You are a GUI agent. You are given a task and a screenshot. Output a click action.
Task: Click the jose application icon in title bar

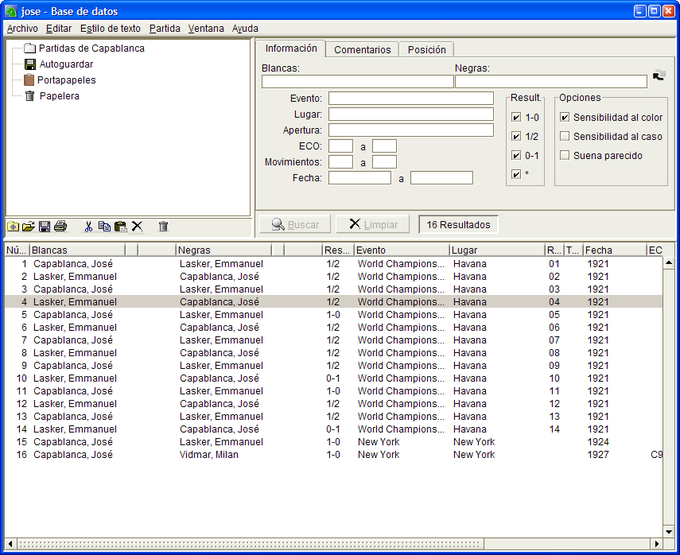click(12, 11)
